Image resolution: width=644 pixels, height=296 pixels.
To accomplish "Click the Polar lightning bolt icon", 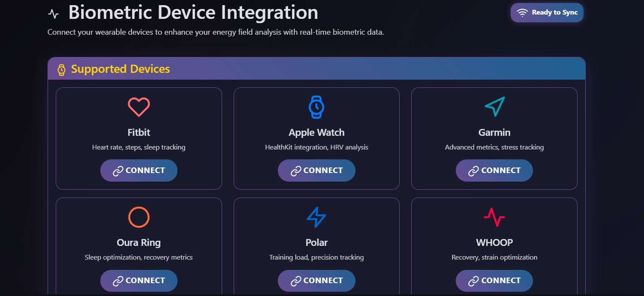I will click(x=316, y=217).
